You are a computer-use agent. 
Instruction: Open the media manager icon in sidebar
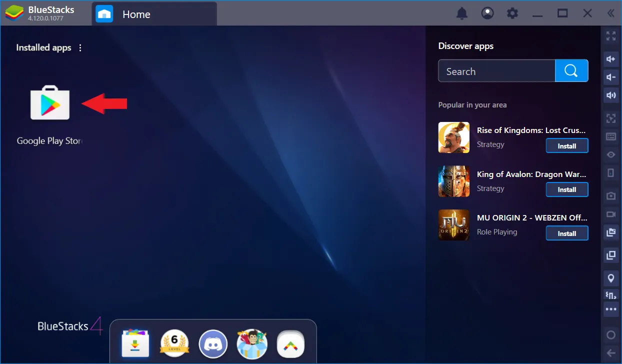coord(610,232)
